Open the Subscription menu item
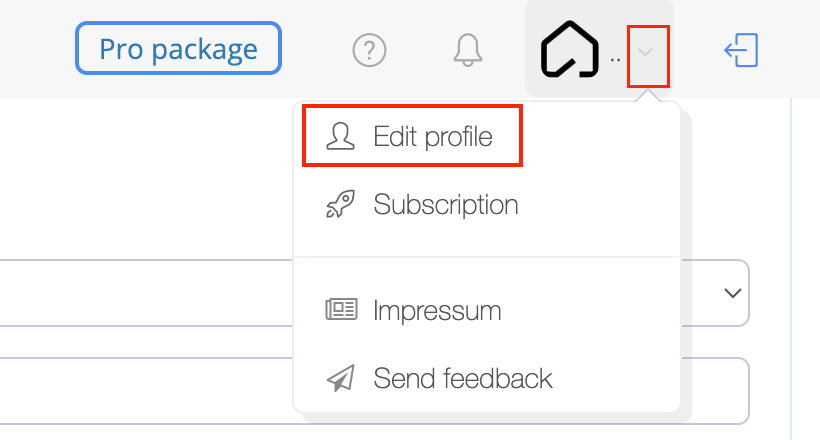This screenshot has height=440, width=820. coord(487,204)
